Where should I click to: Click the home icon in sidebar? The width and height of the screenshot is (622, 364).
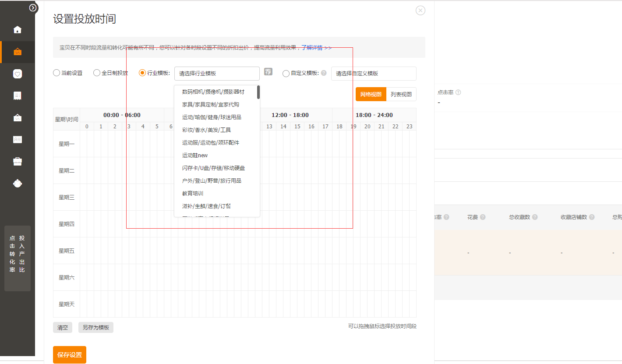point(18,30)
